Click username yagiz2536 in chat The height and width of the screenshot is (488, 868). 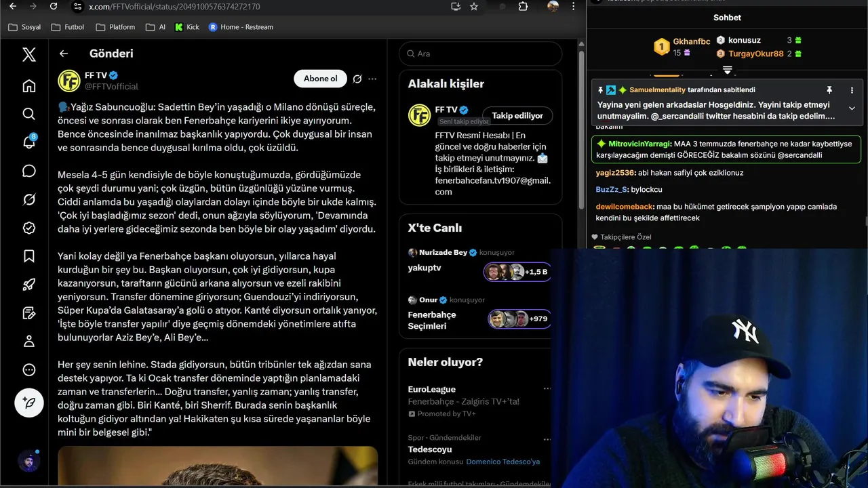pyautogui.click(x=615, y=173)
